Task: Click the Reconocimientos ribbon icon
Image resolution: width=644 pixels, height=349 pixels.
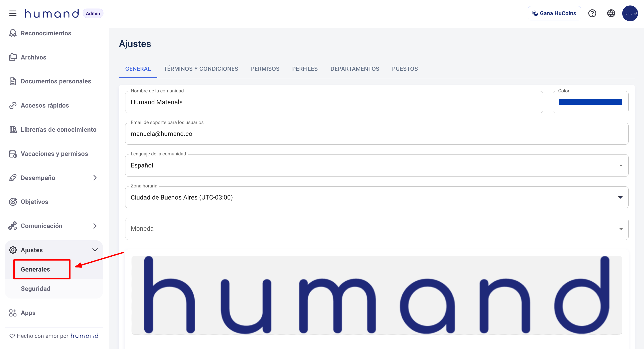Action: point(13,33)
